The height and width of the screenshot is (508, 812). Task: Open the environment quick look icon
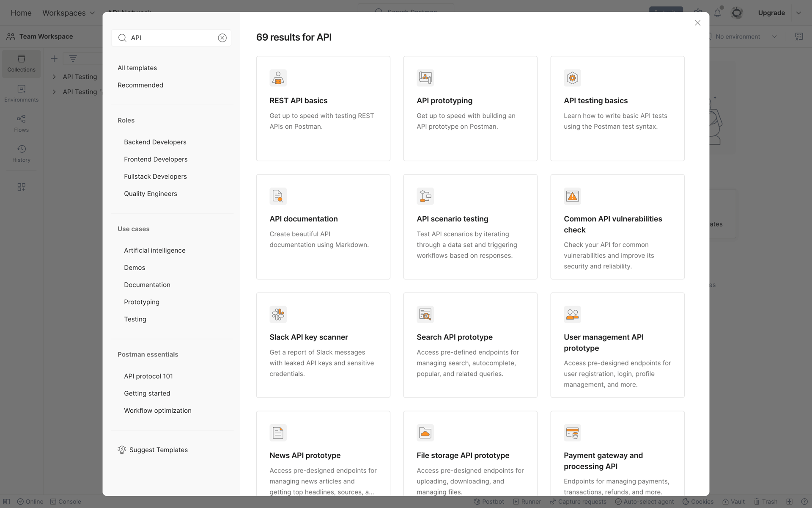point(799,36)
